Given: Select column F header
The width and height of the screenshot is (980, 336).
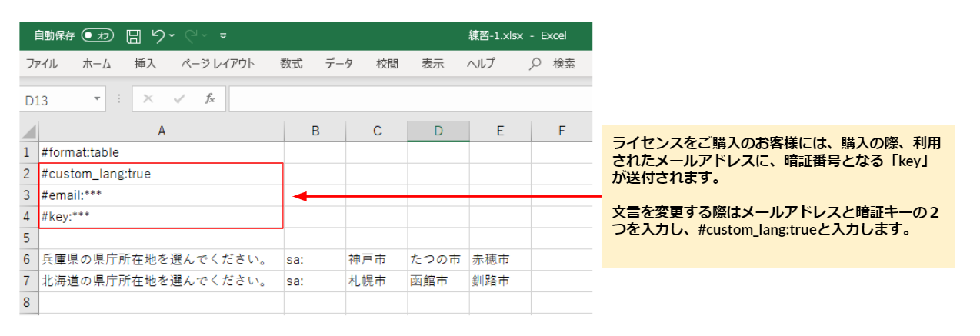Looking at the screenshot, I should click(x=562, y=131).
